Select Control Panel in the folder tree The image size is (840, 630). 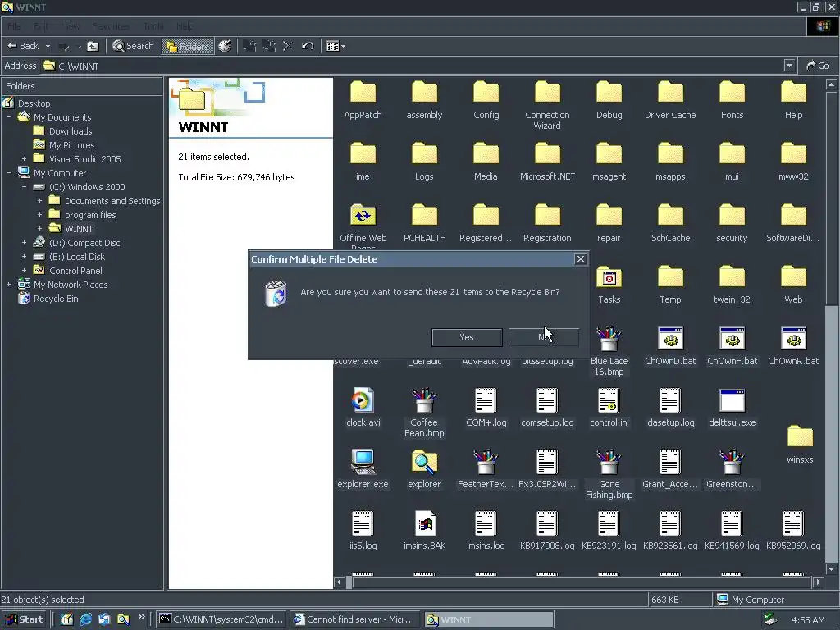(x=75, y=270)
